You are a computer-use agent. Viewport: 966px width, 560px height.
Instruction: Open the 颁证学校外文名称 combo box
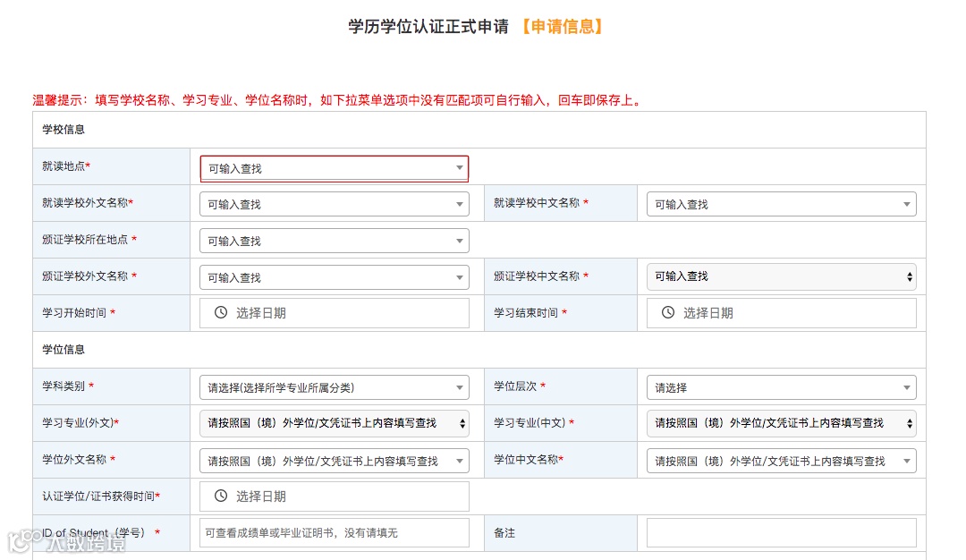click(334, 277)
